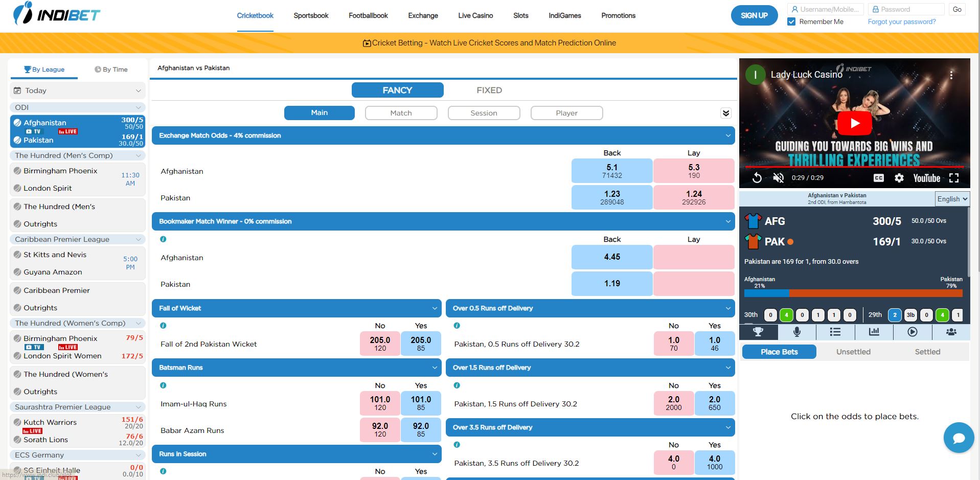The width and height of the screenshot is (980, 480).
Task: Open Birmingham Phoenix vs London Spirit 11:30 AM match
Action: 78,179
